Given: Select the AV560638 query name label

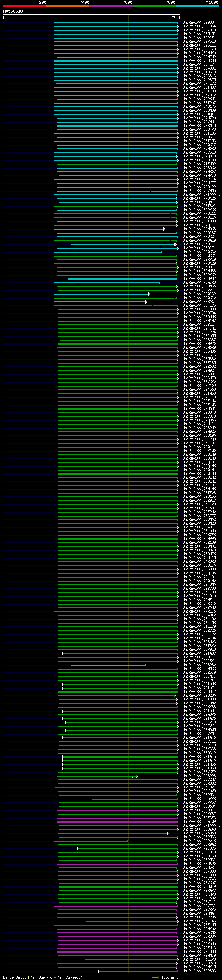Looking at the screenshot, I should point(13,11).
